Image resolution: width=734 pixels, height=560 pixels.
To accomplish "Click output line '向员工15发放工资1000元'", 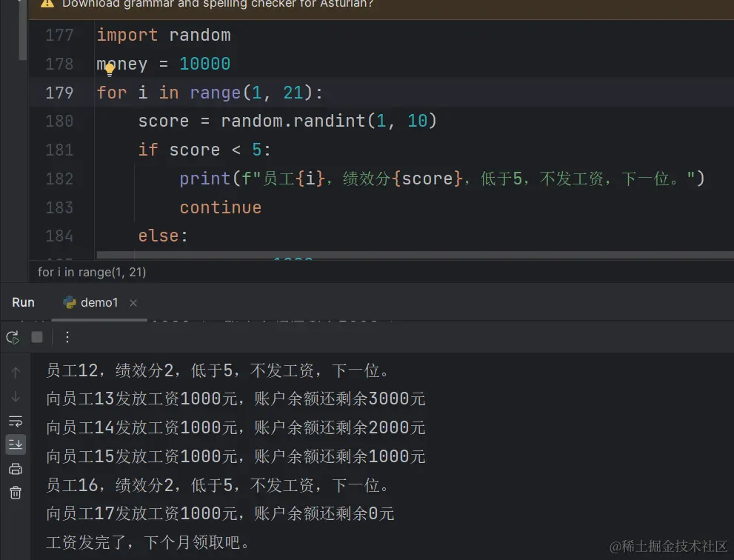I will tap(236, 456).
